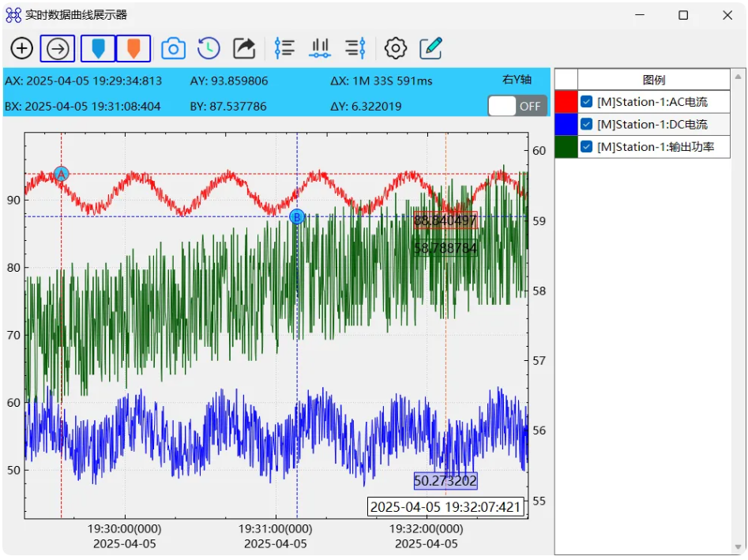Click the list with right slider icon
The width and height of the screenshot is (748, 560).
355,48
